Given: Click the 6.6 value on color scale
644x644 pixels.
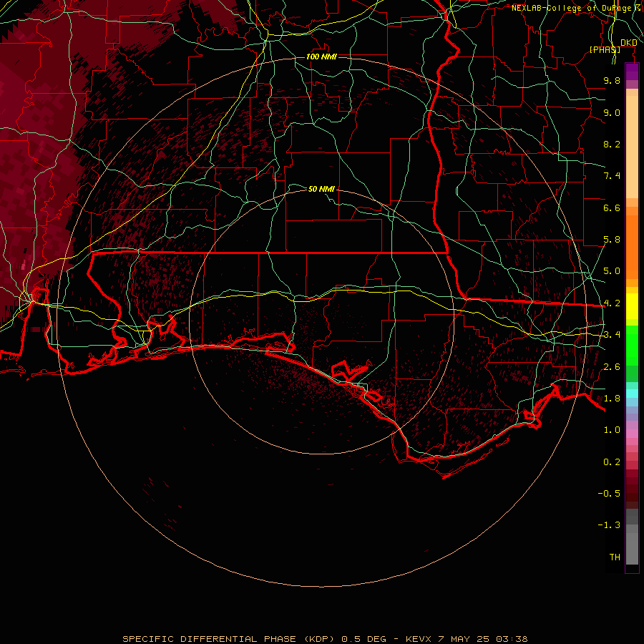Looking at the screenshot, I should pyautogui.click(x=612, y=208).
